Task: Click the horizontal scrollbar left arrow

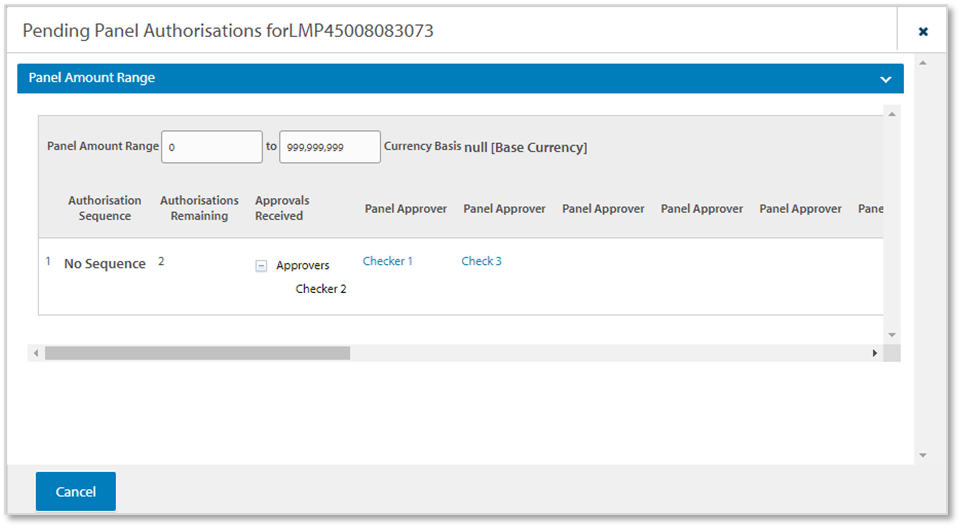Action: [36, 353]
